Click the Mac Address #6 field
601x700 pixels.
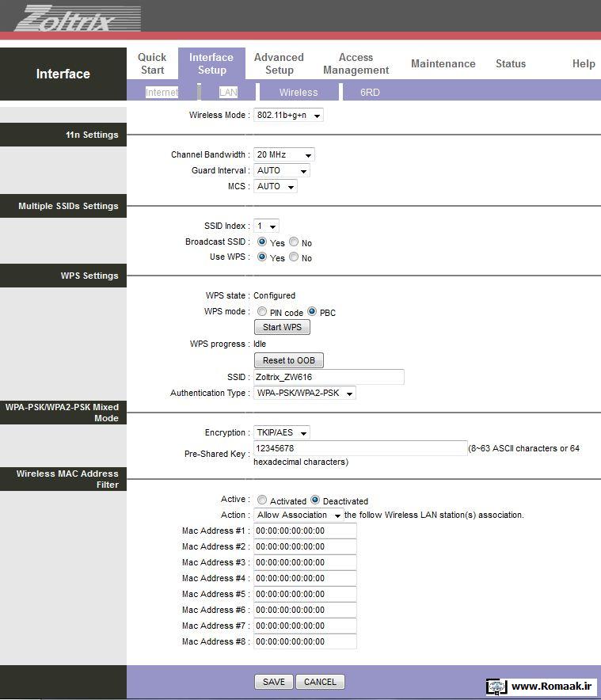click(305, 610)
